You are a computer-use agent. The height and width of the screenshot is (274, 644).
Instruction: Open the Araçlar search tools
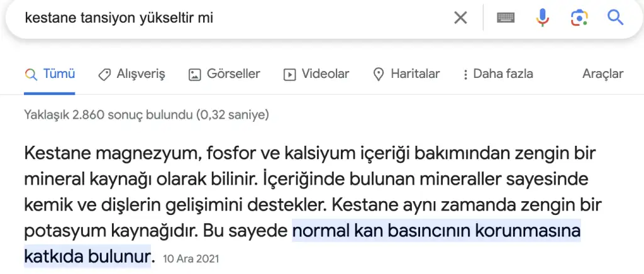tap(602, 74)
